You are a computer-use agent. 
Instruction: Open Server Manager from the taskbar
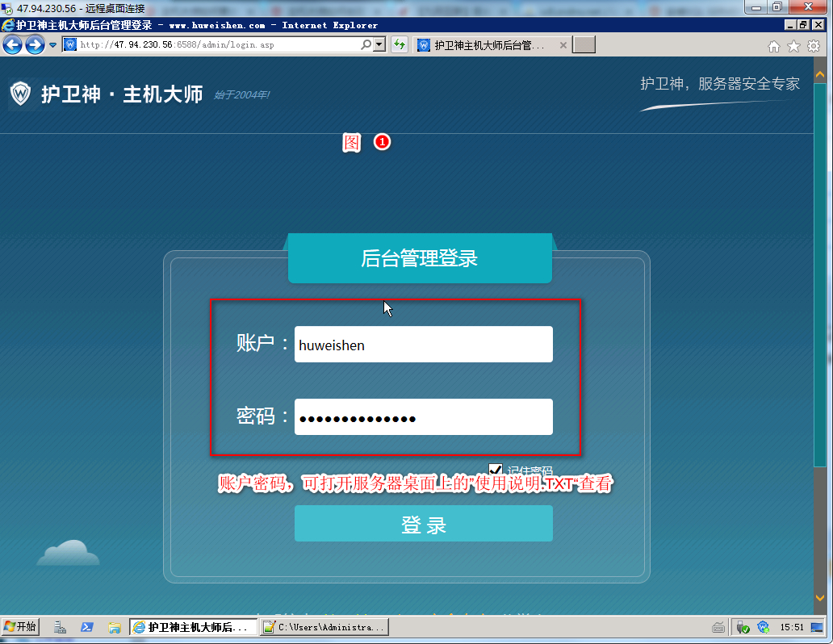pyautogui.click(x=61, y=627)
